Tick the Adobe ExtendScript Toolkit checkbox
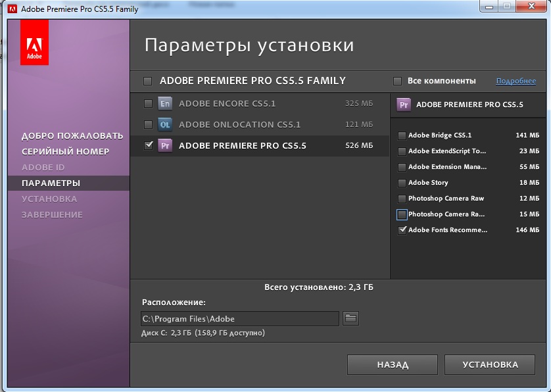 coord(402,151)
